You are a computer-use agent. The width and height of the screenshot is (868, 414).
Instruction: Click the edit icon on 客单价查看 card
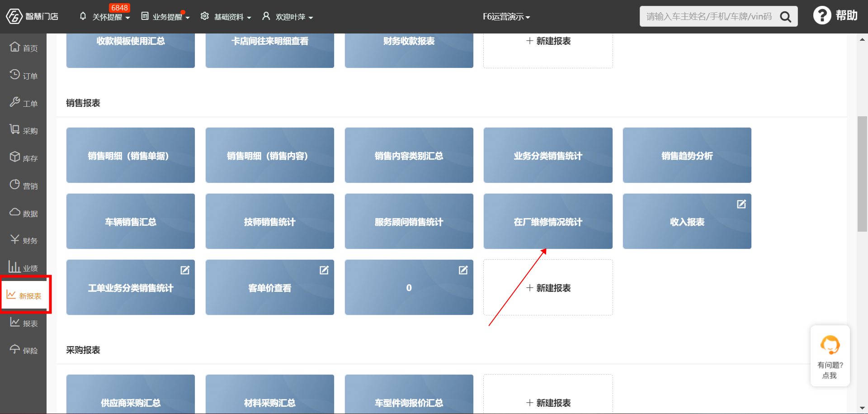pos(324,270)
